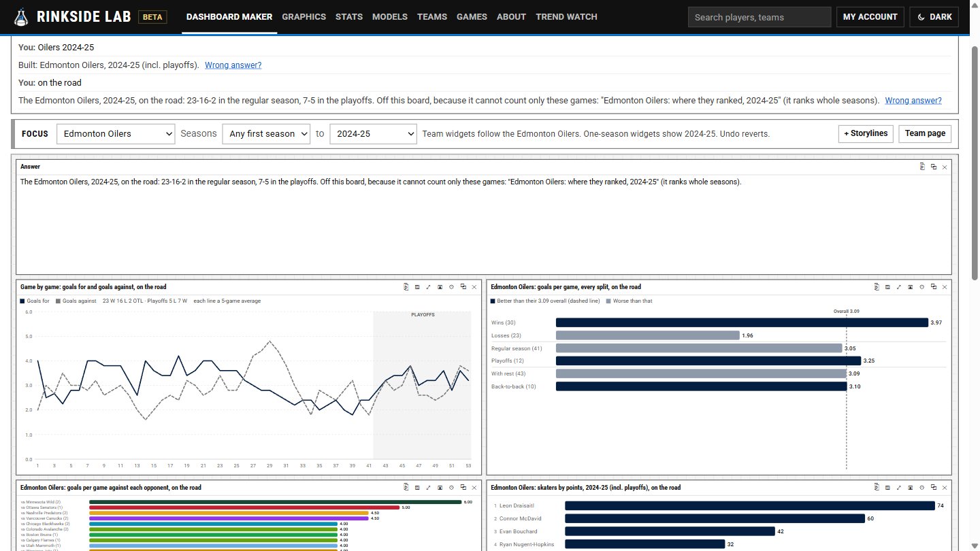
Task: Open the Graphics tab
Action: coord(304,17)
